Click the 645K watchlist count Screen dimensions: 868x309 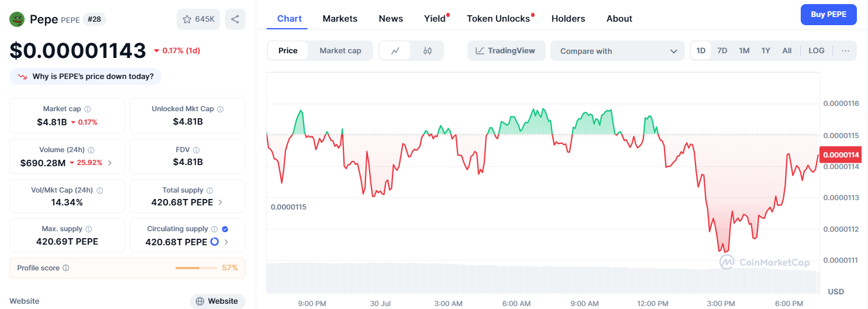[x=205, y=19]
